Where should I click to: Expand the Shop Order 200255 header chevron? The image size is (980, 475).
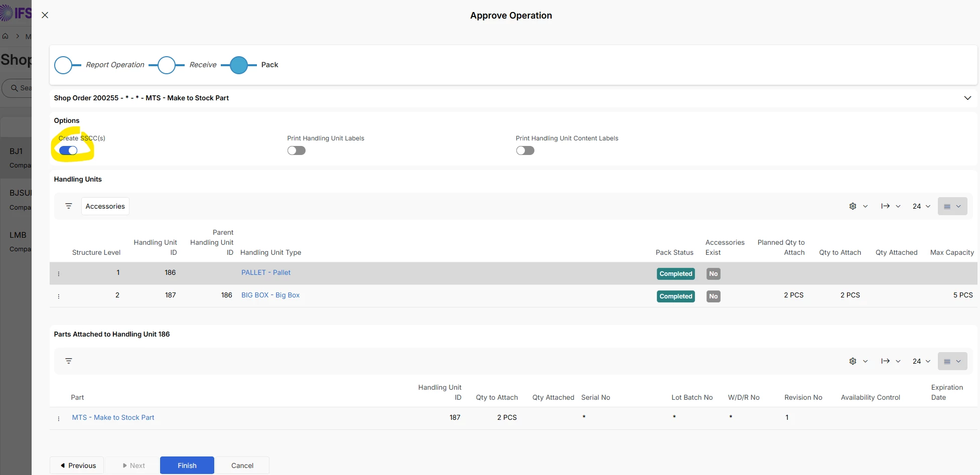[x=967, y=98]
